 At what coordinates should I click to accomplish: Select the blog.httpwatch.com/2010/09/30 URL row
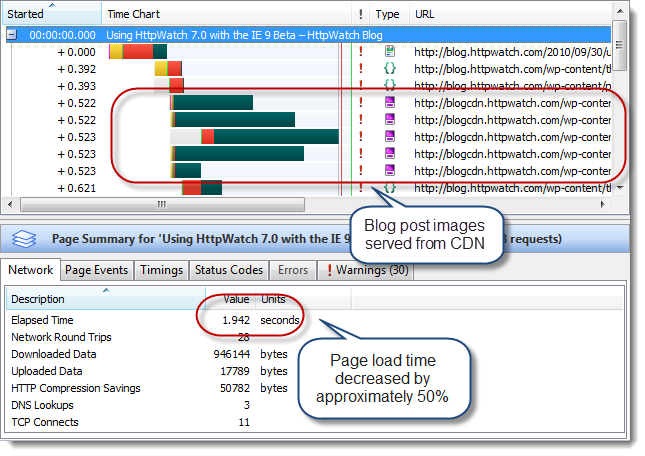(x=513, y=52)
